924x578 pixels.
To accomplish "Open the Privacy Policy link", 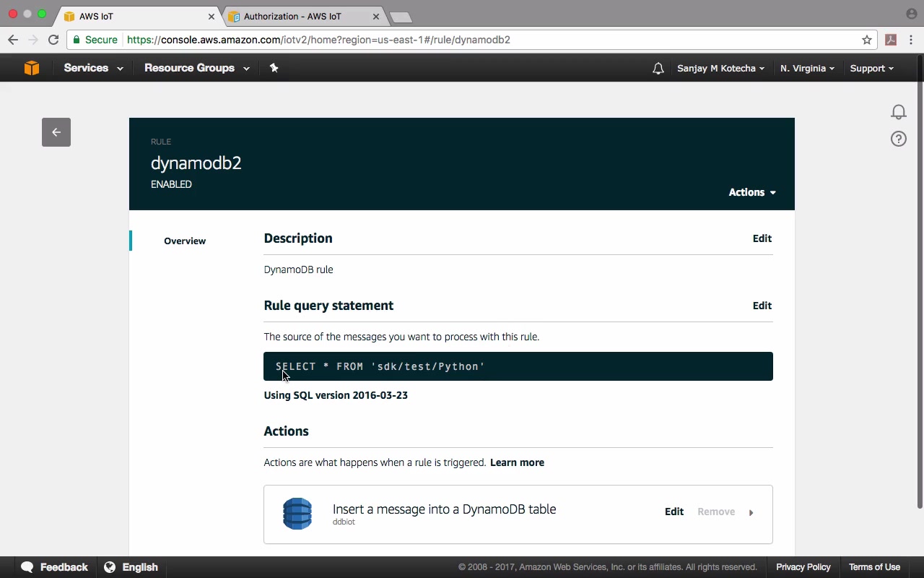I will tap(803, 567).
